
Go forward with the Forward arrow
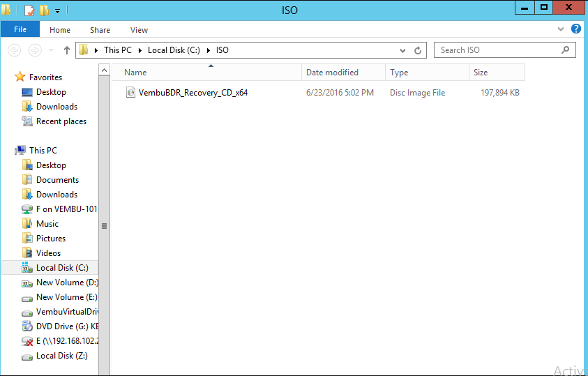pyautogui.click(x=36, y=50)
